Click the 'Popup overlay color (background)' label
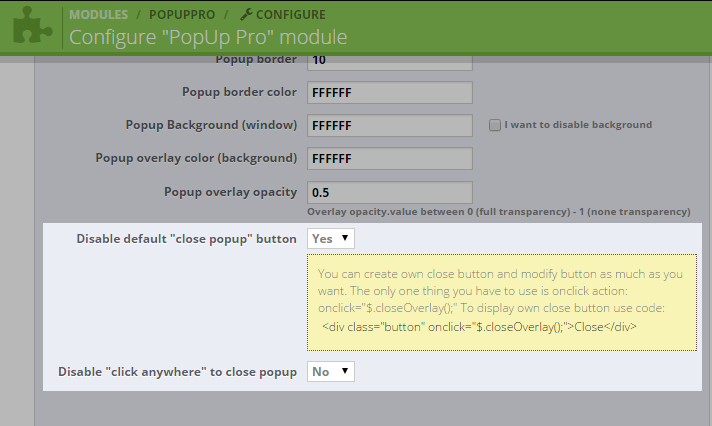 (196, 158)
